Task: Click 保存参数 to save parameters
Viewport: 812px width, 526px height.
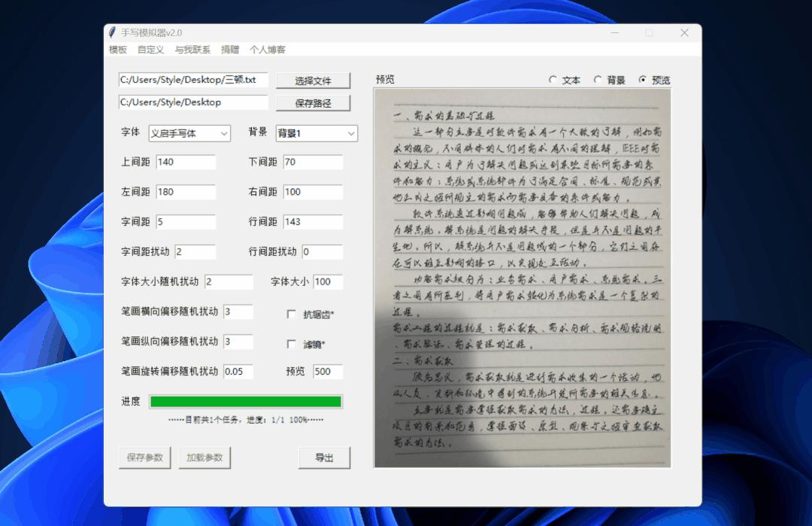Action: [x=144, y=458]
